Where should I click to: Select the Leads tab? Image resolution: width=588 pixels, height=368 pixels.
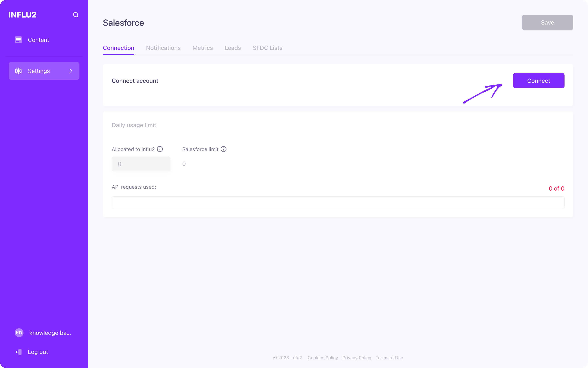(233, 48)
